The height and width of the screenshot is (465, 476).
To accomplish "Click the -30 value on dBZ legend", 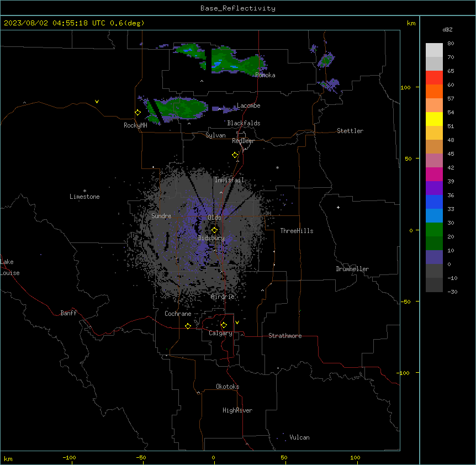I will [x=452, y=292].
